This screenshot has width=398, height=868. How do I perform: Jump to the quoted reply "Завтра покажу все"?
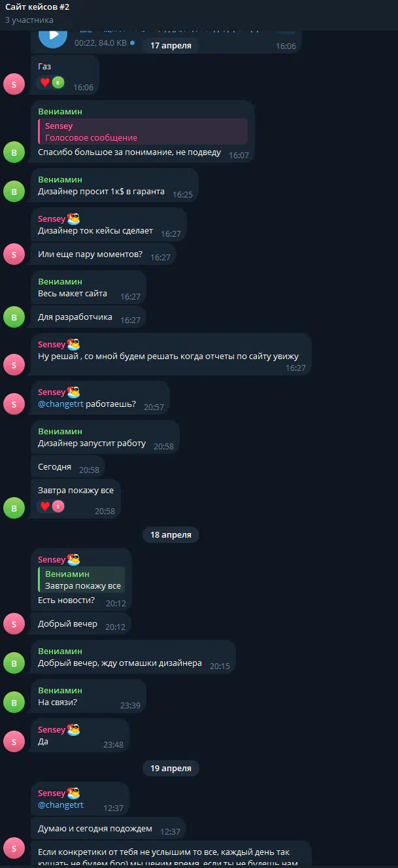click(82, 580)
